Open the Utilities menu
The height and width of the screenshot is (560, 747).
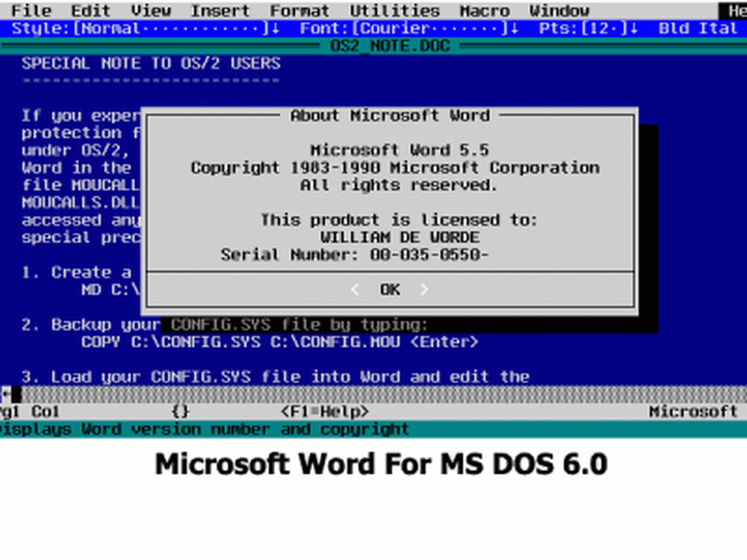click(x=394, y=10)
